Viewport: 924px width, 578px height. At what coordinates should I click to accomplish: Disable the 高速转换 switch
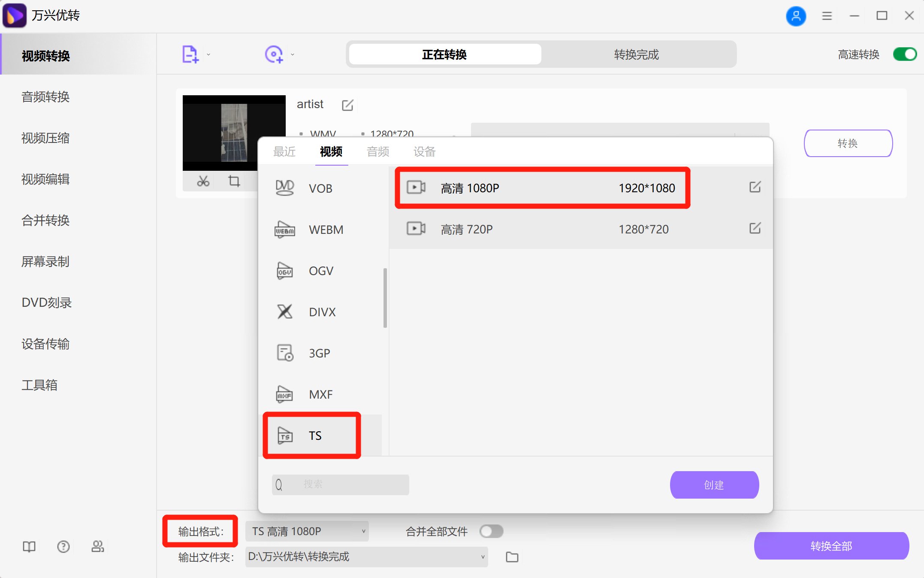904,54
